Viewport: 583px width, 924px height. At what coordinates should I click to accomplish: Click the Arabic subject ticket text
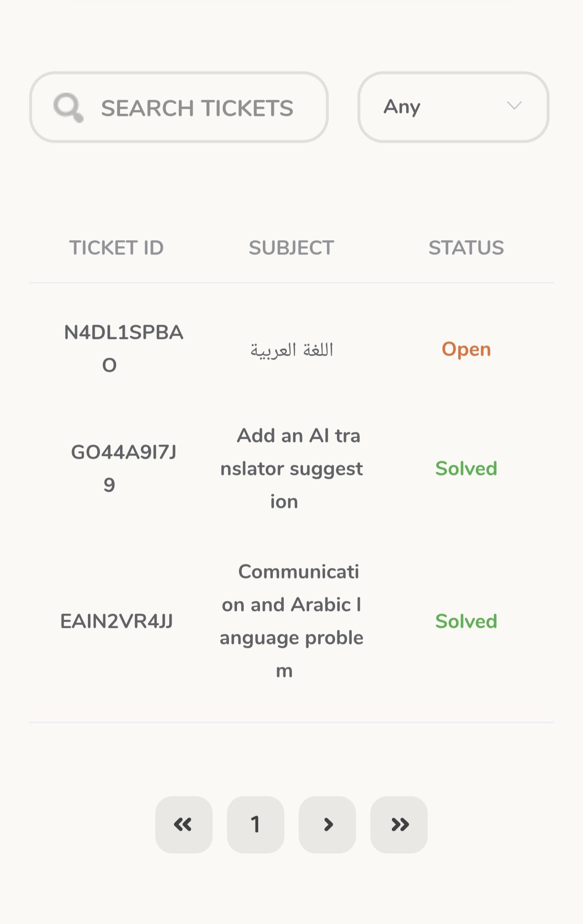(x=291, y=350)
